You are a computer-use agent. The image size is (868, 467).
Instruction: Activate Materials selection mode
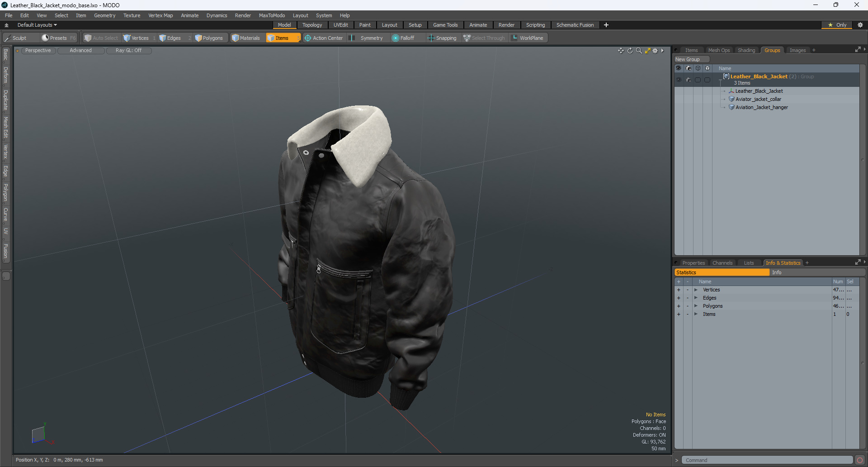pyautogui.click(x=246, y=38)
